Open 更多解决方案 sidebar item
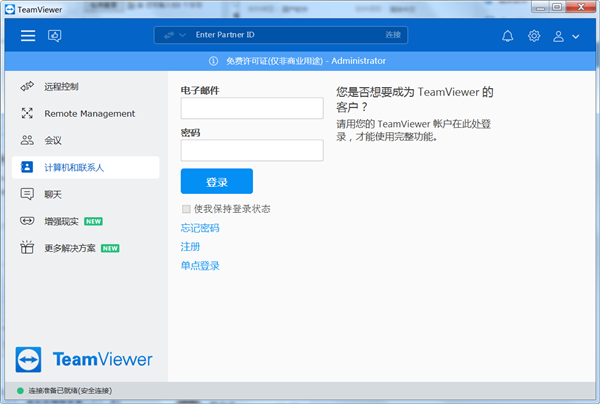The height and width of the screenshot is (404, 600). 86,248
